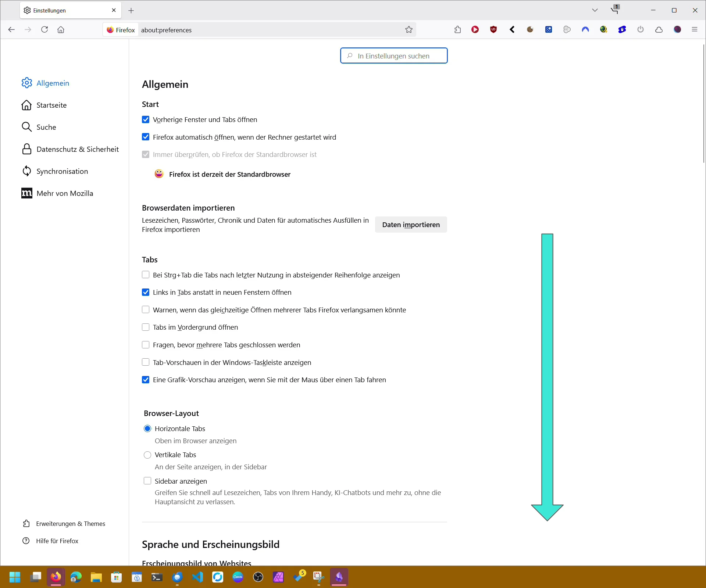Enable warning when opening multiple tabs slows Firefox
The width and height of the screenshot is (706, 588).
click(x=146, y=310)
